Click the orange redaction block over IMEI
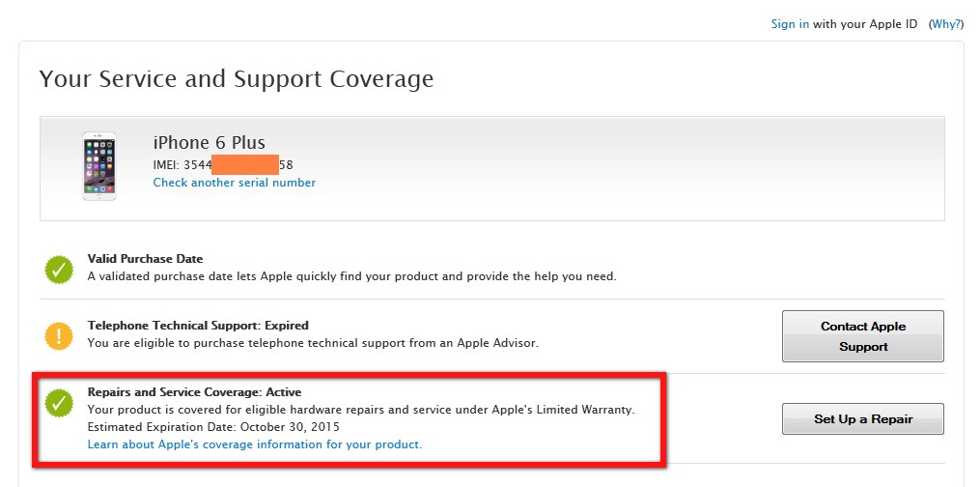This screenshot has width=980, height=487. (244, 164)
